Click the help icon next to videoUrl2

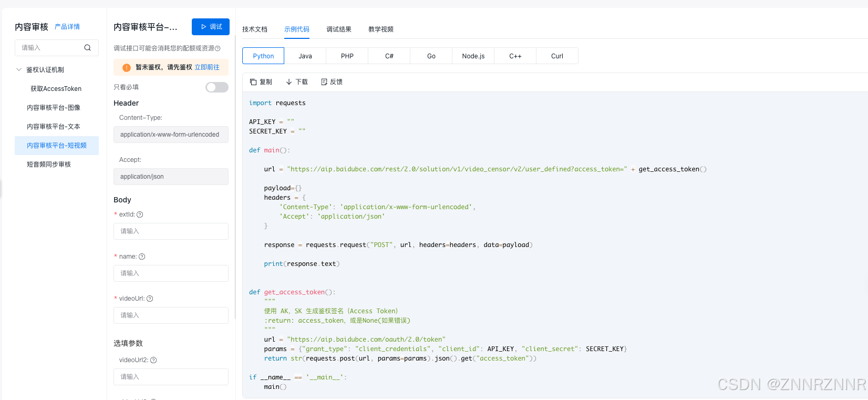(153, 360)
